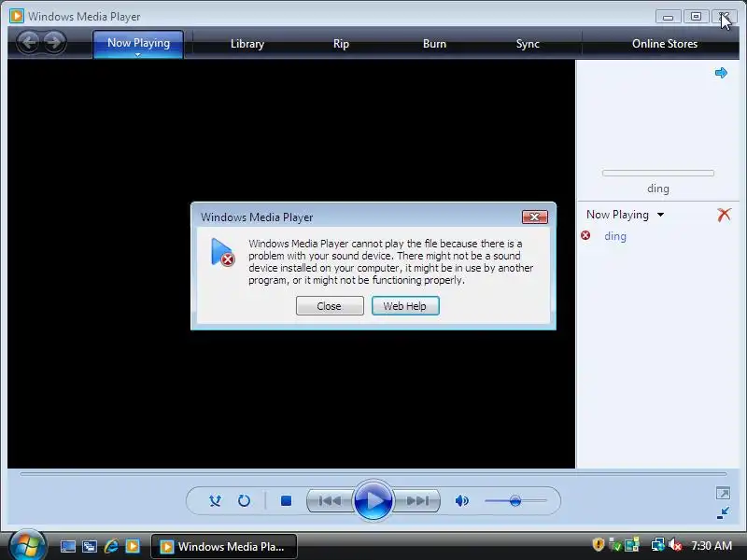The width and height of the screenshot is (747, 560).
Task: Open the Now Playing tab
Action: tap(138, 43)
